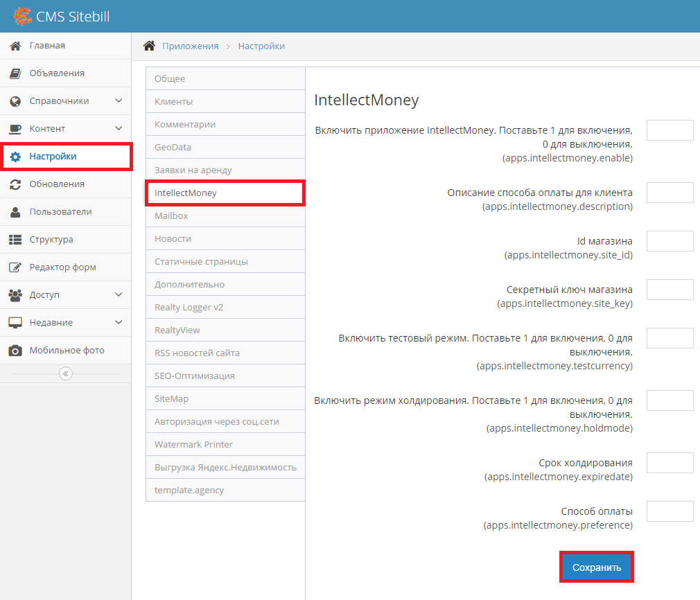Collapse the sidebar with double-chevron button
The width and height of the screenshot is (700, 600).
66,373
